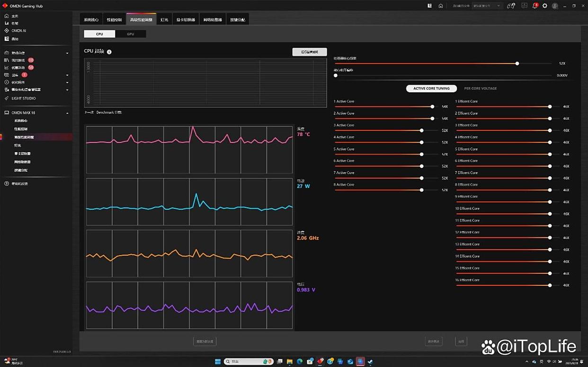The image size is (588, 367).
Task: Switch to the CPU toggle view
Action: pos(99,34)
